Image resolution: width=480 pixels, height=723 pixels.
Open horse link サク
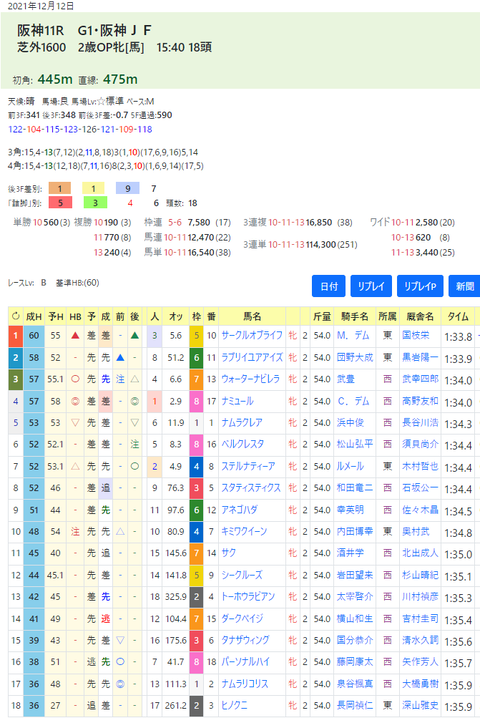(x=229, y=552)
